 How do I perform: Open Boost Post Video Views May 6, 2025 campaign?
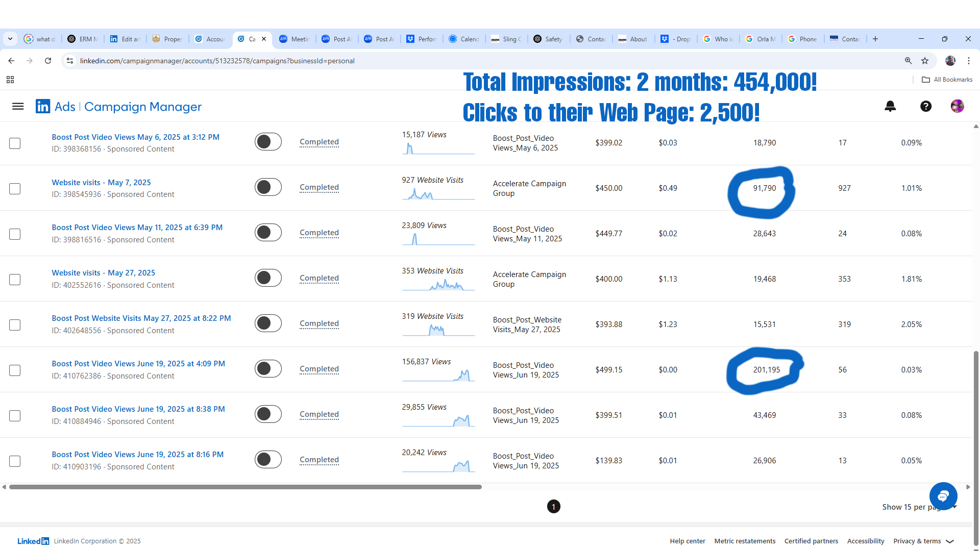pyautogui.click(x=136, y=137)
